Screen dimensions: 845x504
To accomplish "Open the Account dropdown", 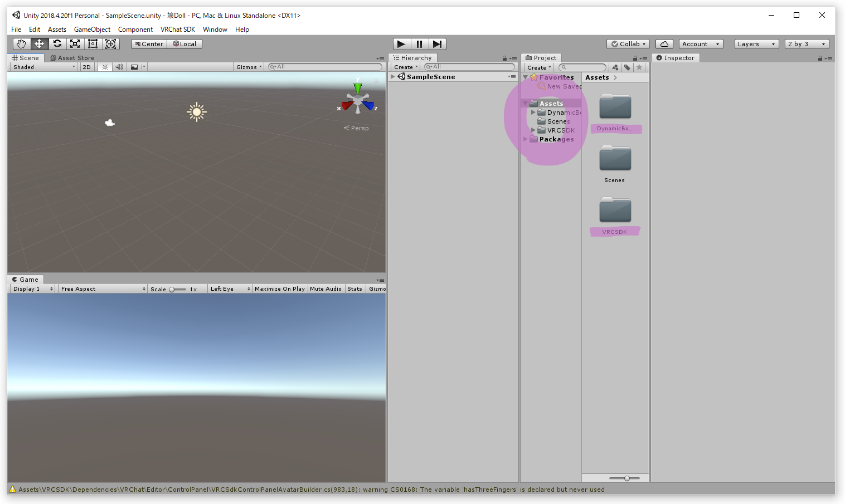I will click(701, 44).
